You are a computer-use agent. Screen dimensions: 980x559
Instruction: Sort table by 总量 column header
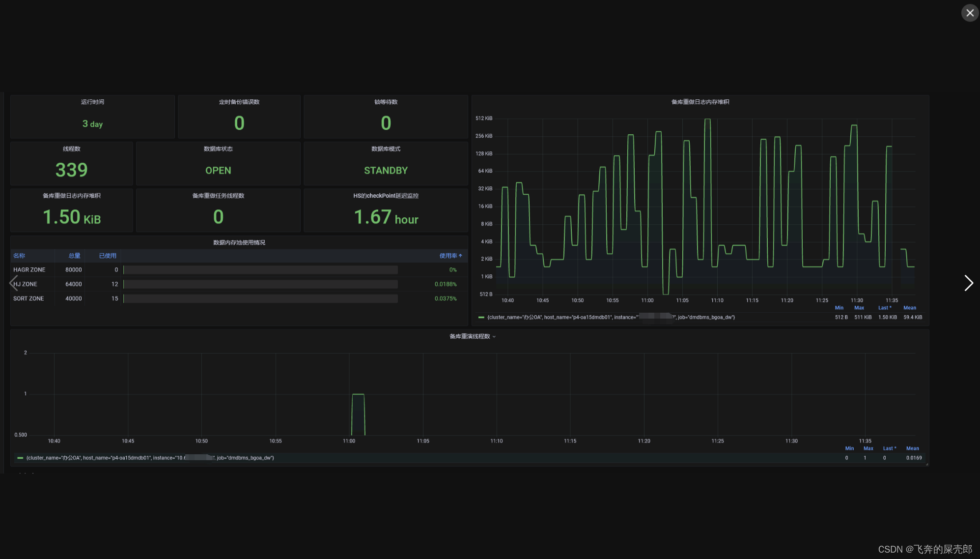pyautogui.click(x=74, y=256)
